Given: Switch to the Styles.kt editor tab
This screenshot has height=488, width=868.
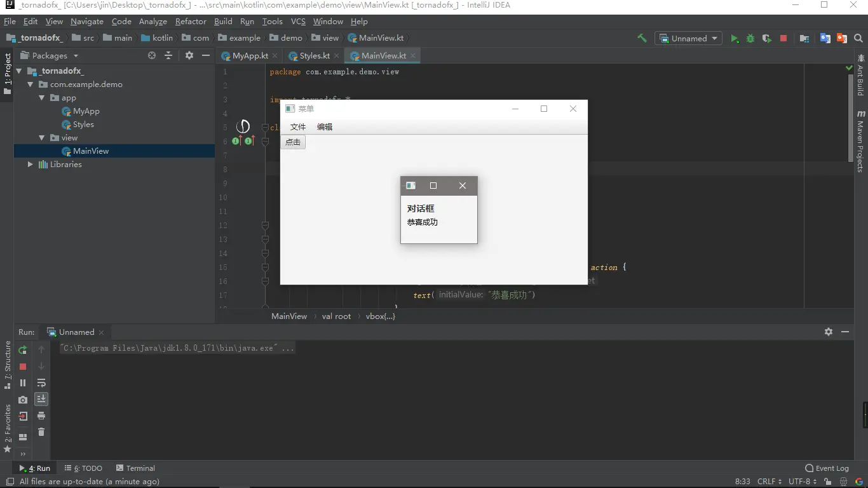Looking at the screenshot, I should 314,55.
